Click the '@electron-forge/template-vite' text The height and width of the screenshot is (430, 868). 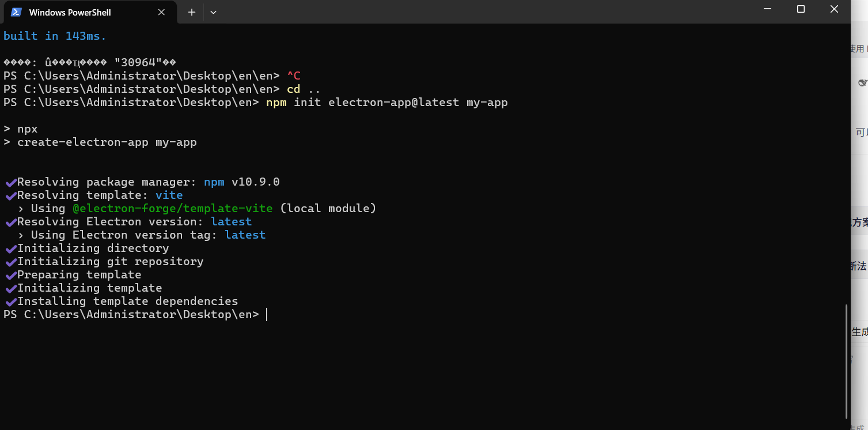tap(173, 208)
